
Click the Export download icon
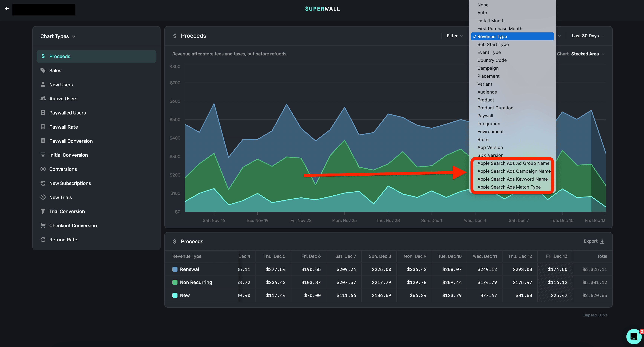tap(602, 241)
